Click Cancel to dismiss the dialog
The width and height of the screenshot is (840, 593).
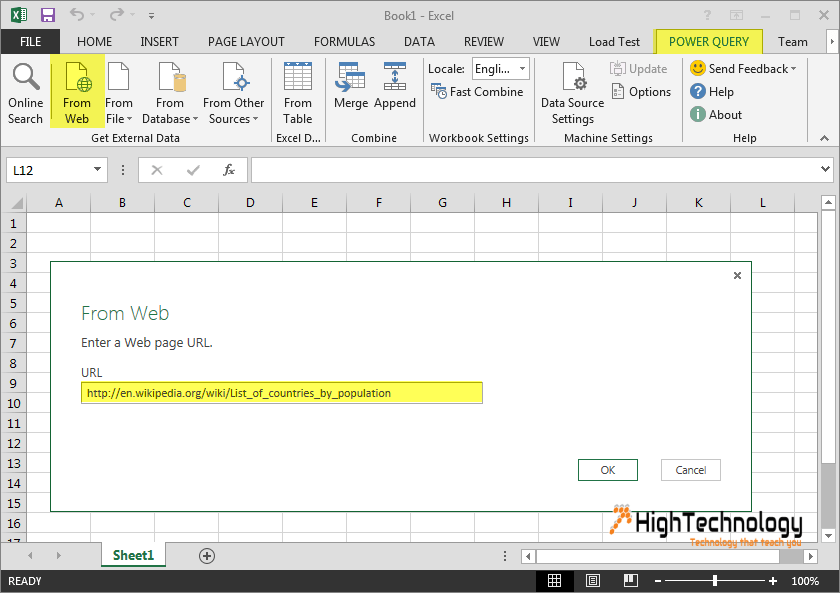pos(690,470)
